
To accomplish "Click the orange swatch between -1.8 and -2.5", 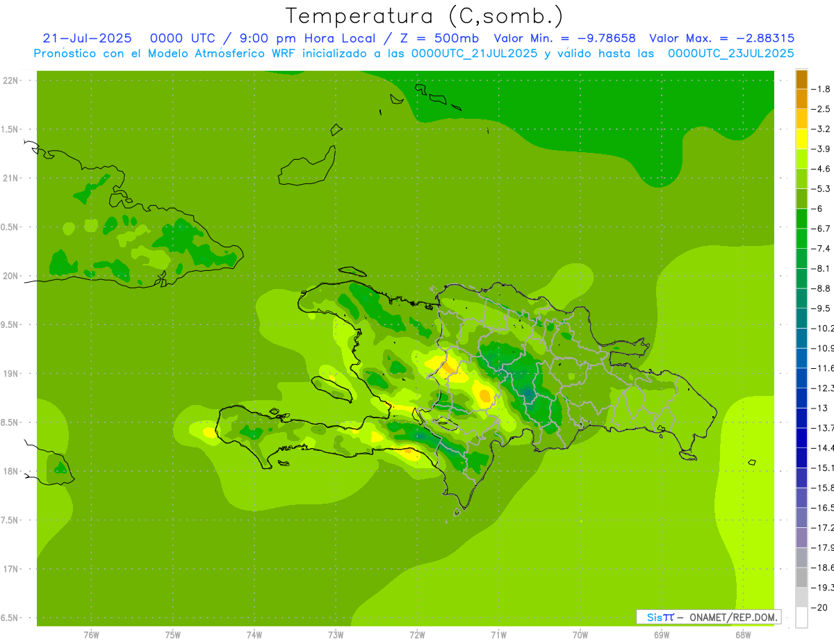I will [801, 99].
